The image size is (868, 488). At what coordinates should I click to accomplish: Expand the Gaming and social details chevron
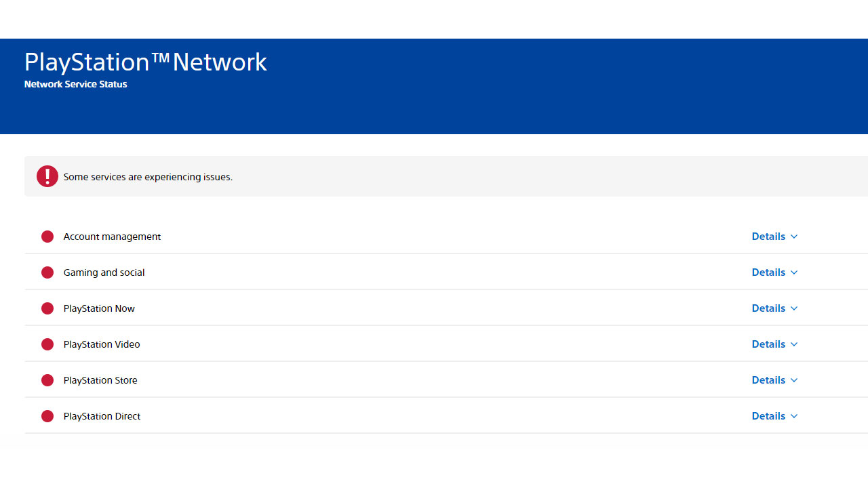point(794,272)
